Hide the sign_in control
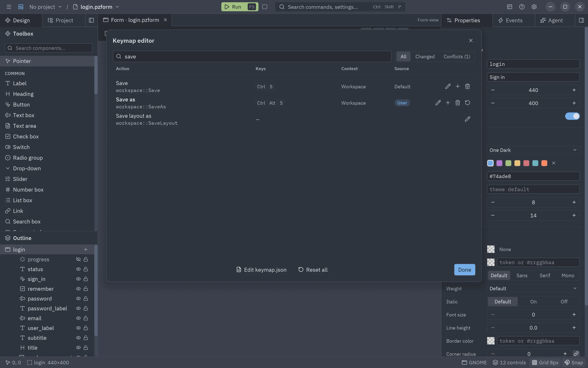Screen dimensions: 588x368 coord(78,279)
